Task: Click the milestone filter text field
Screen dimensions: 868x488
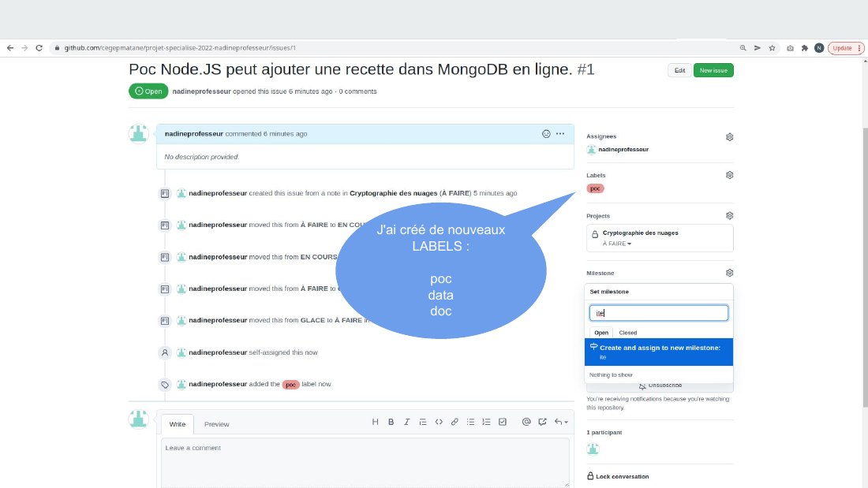Action: (x=658, y=313)
